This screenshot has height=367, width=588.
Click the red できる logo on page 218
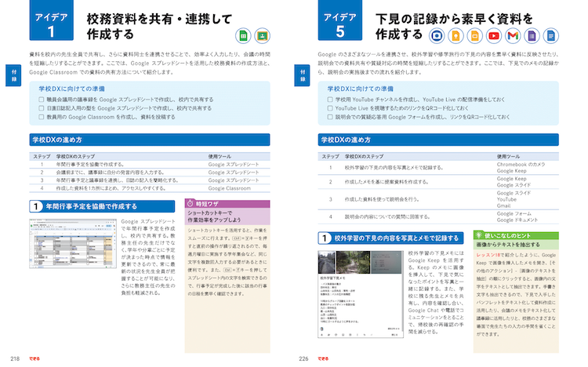coord(34,358)
